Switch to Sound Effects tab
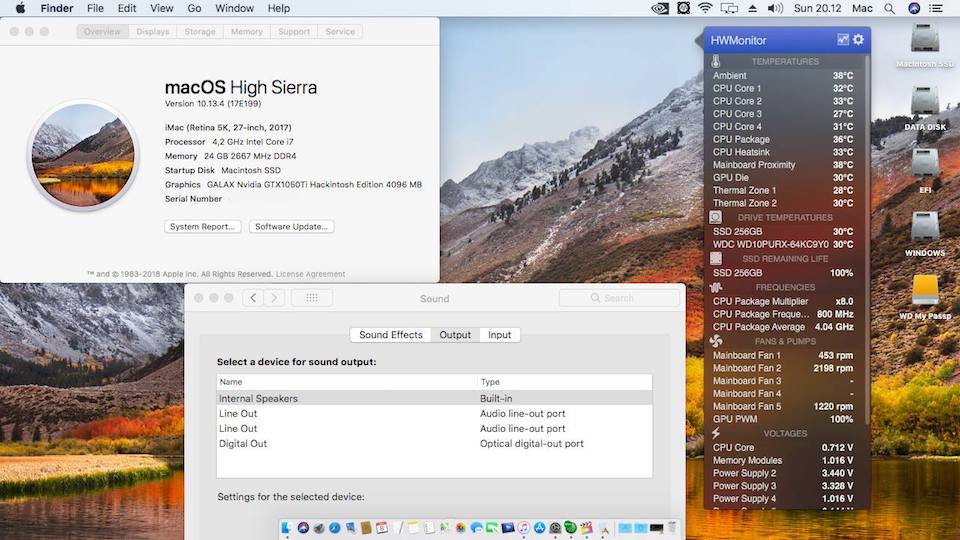The image size is (960, 540). (391, 335)
